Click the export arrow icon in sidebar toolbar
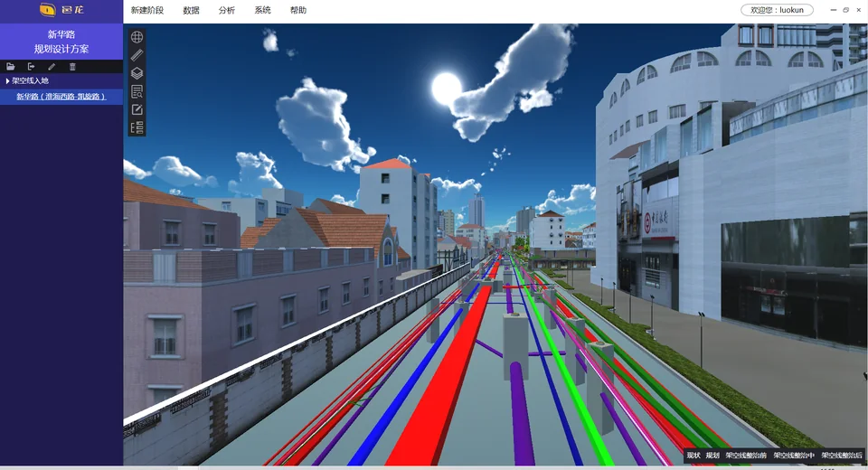Image resolution: width=868 pixels, height=470 pixels. coord(31,66)
